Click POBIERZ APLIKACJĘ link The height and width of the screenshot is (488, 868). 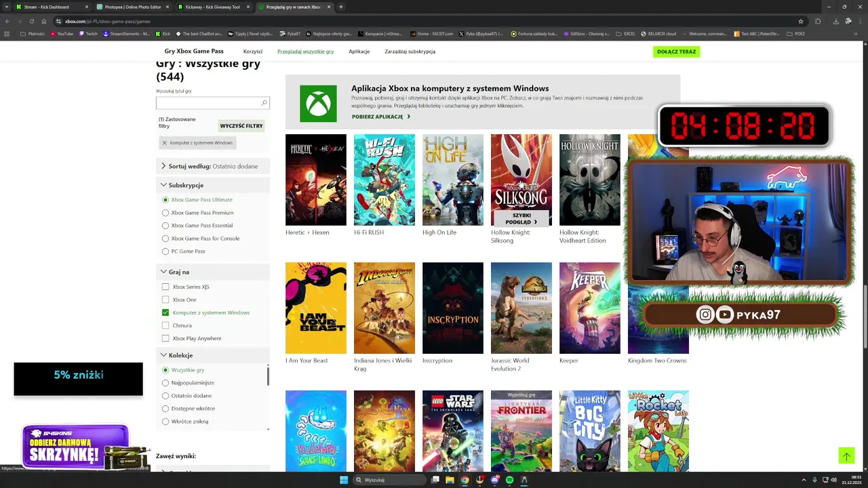(x=381, y=117)
